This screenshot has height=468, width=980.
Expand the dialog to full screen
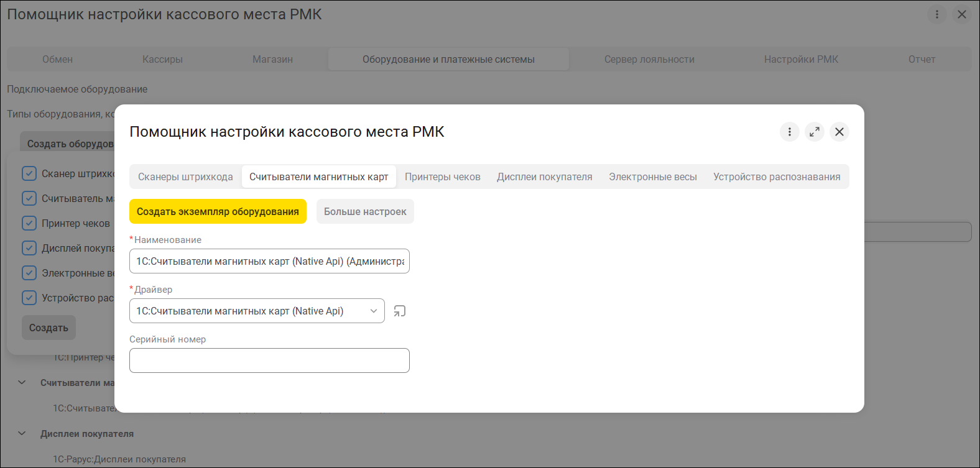[815, 132]
